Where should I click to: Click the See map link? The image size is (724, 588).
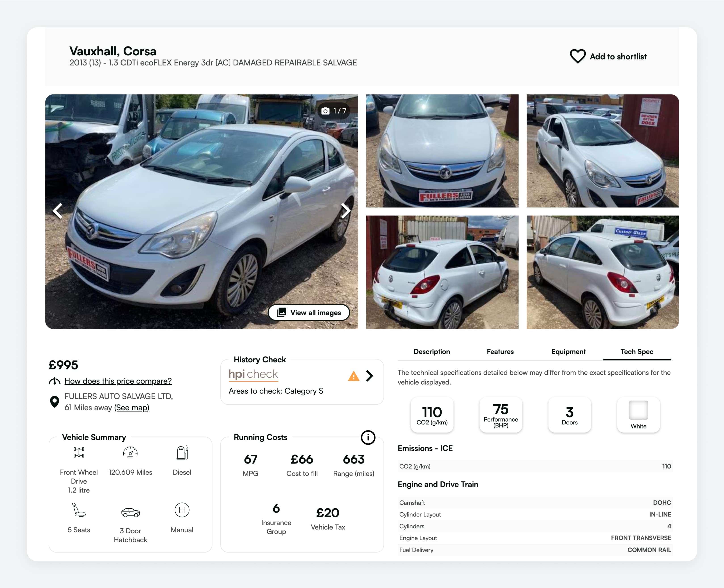pyautogui.click(x=131, y=407)
